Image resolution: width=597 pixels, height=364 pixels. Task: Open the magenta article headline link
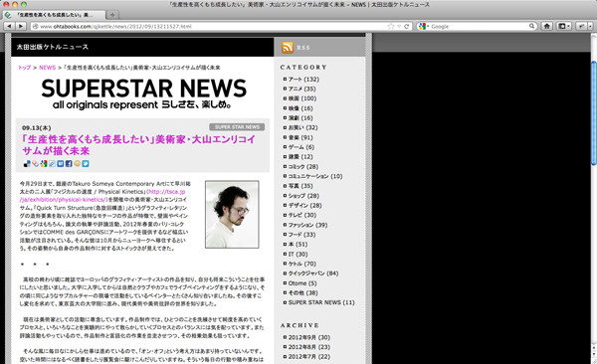click(x=138, y=144)
